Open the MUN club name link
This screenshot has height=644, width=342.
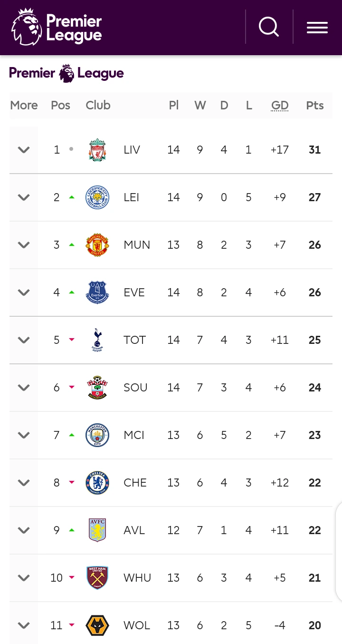click(137, 245)
